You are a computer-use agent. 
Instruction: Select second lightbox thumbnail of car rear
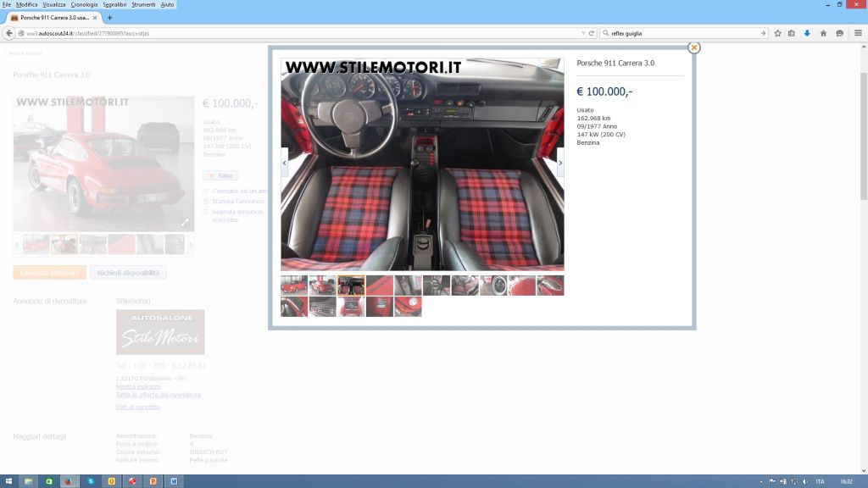[322, 286]
